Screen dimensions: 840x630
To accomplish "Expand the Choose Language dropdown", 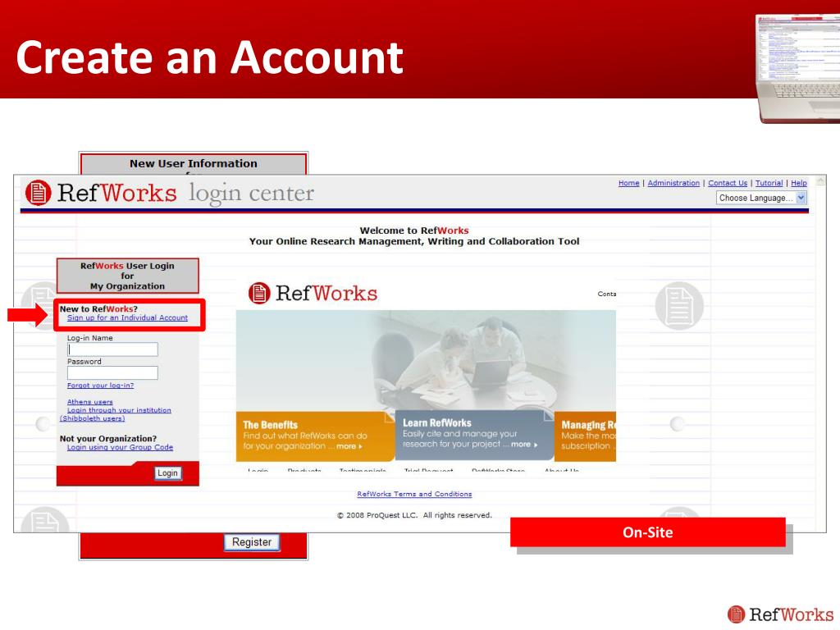I will tap(760, 198).
